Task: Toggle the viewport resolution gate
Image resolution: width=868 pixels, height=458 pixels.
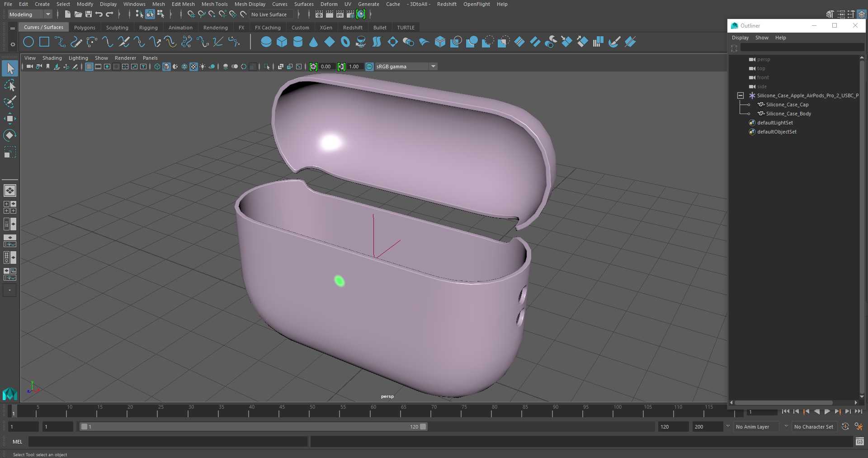Action: click(107, 67)
